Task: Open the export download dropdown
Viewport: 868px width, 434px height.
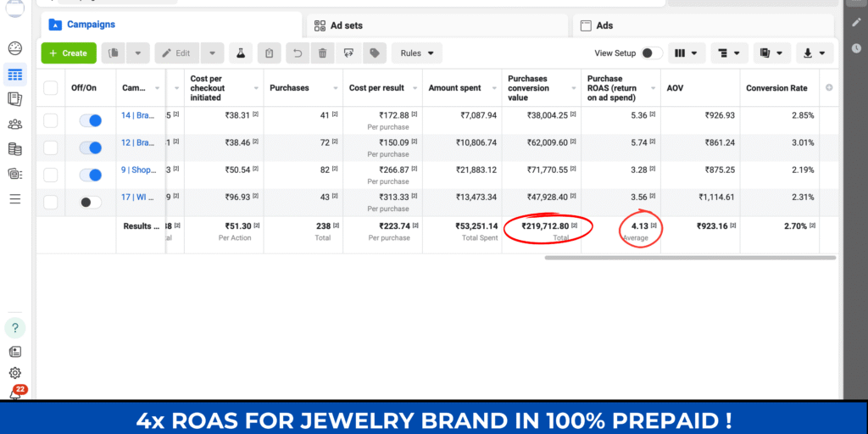Action: 813,53
